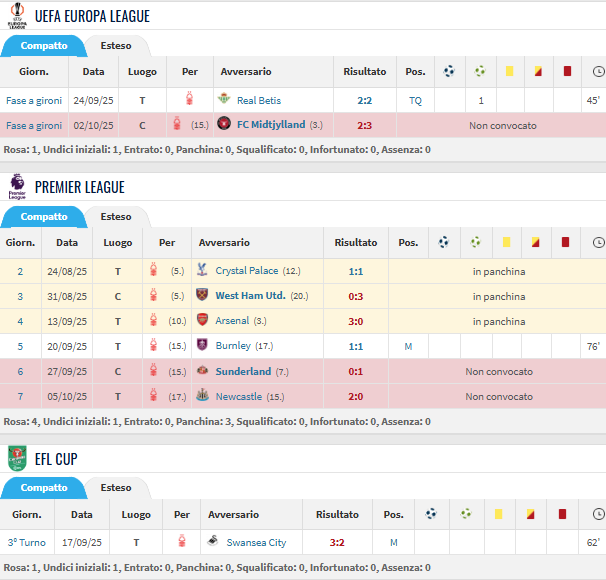The image size is (606, 580).
Task: Open the 2:2 result against Real Betis
Action: [364, 100]
